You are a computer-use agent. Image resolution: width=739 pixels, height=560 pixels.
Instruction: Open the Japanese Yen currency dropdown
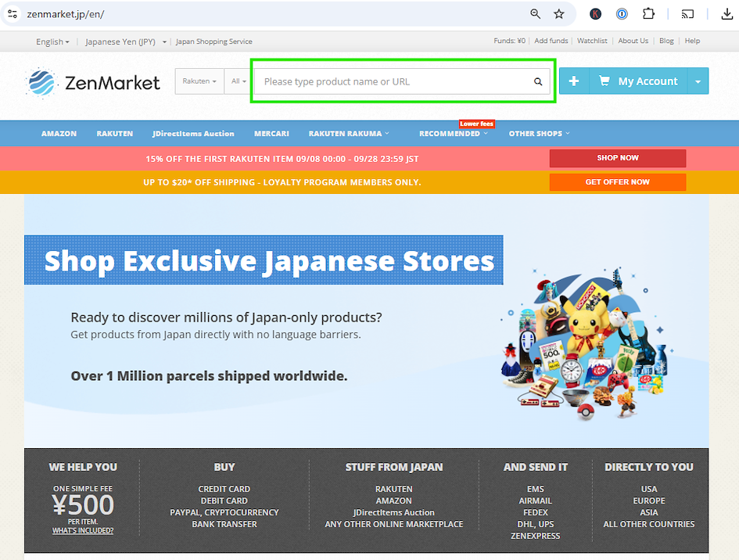tap(126, 41)
